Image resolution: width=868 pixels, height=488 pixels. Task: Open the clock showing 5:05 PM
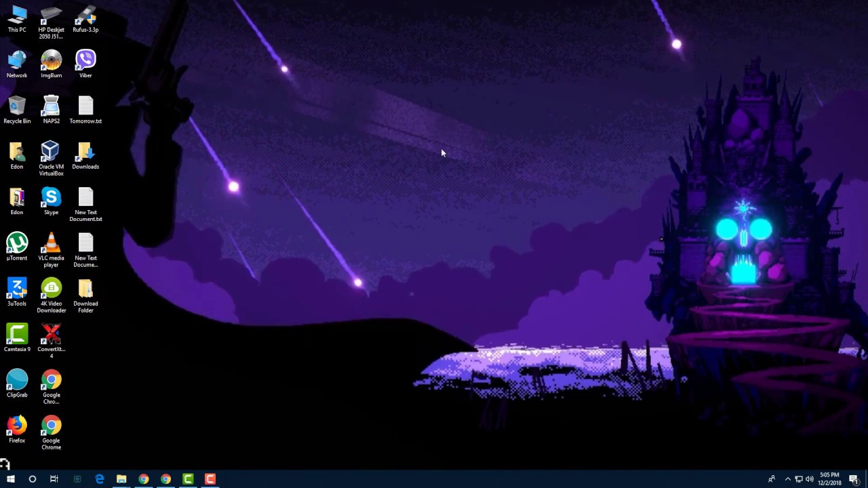click(x=829, y=479)
